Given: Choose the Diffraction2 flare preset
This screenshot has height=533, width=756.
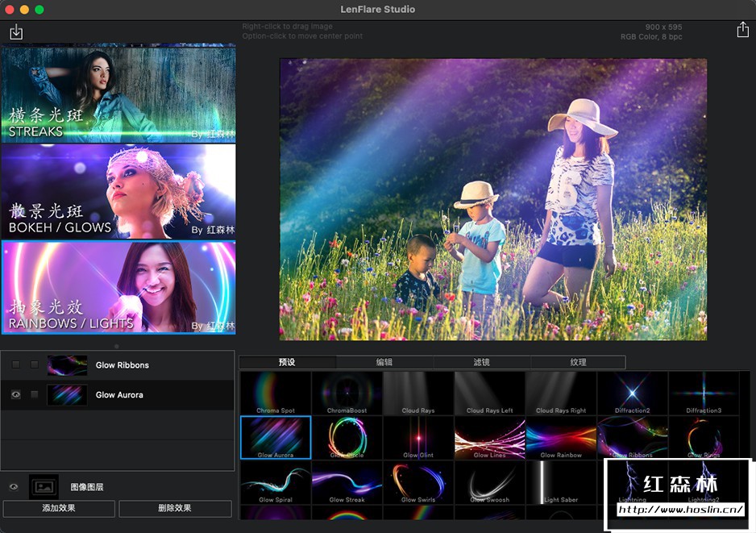Looking at the screenshot, I should coord(632,394).
